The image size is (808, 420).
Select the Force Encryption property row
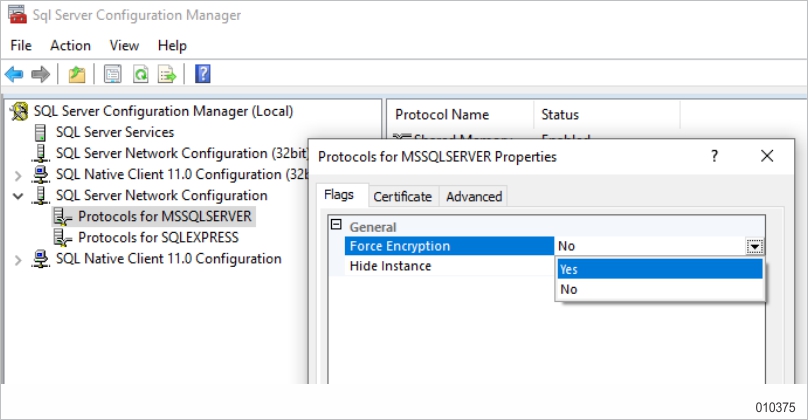point(449,246)
